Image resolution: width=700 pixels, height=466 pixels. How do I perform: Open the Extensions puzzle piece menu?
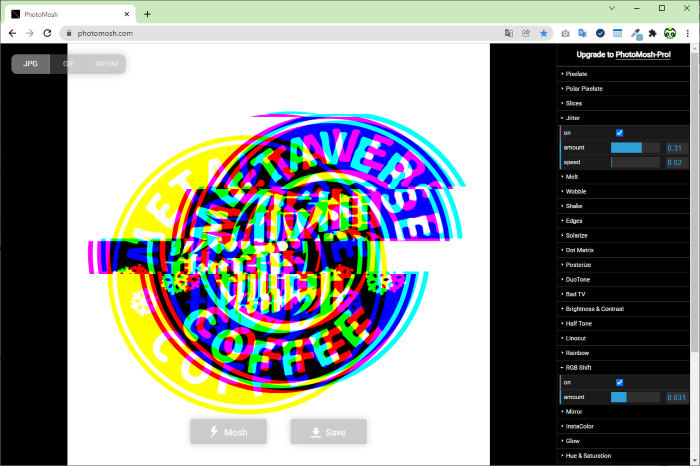653,33
